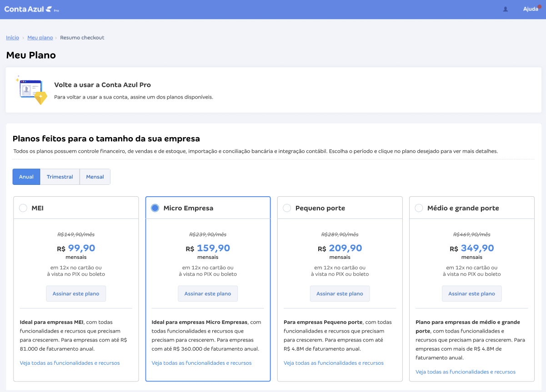Open the user profile icon
Viewport: 546px width, 392px height.
(x=506, y=9)
